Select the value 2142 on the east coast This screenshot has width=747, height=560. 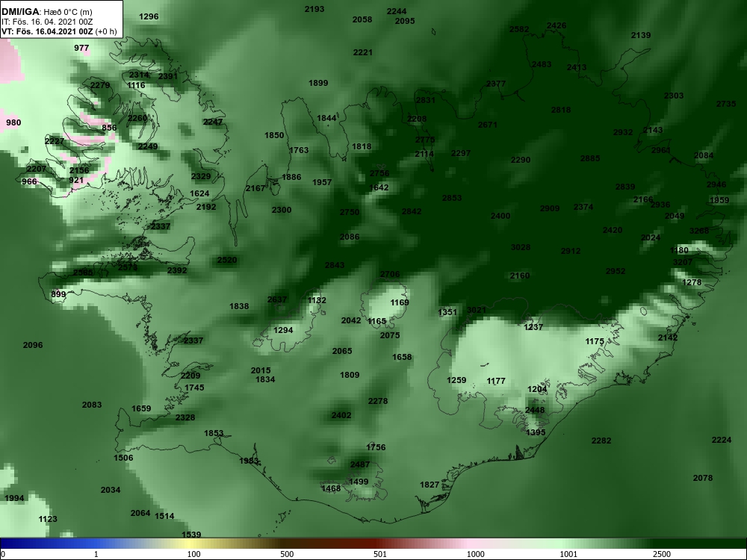pyautogui.click(x=668, y=337)
